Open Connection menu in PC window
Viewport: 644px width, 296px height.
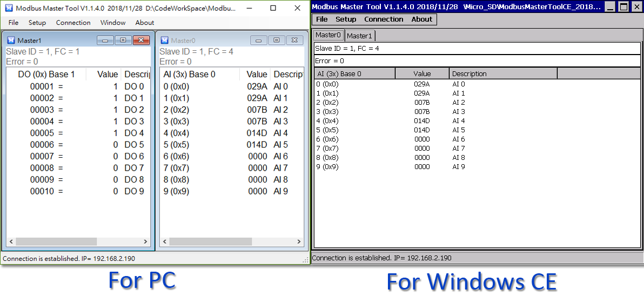pyautogui.click(x=73, y=23)
